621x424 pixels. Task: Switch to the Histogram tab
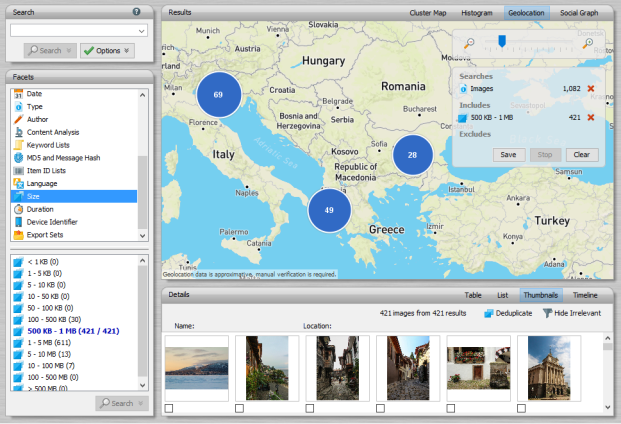pyautogui.click(x=476, y=13)
